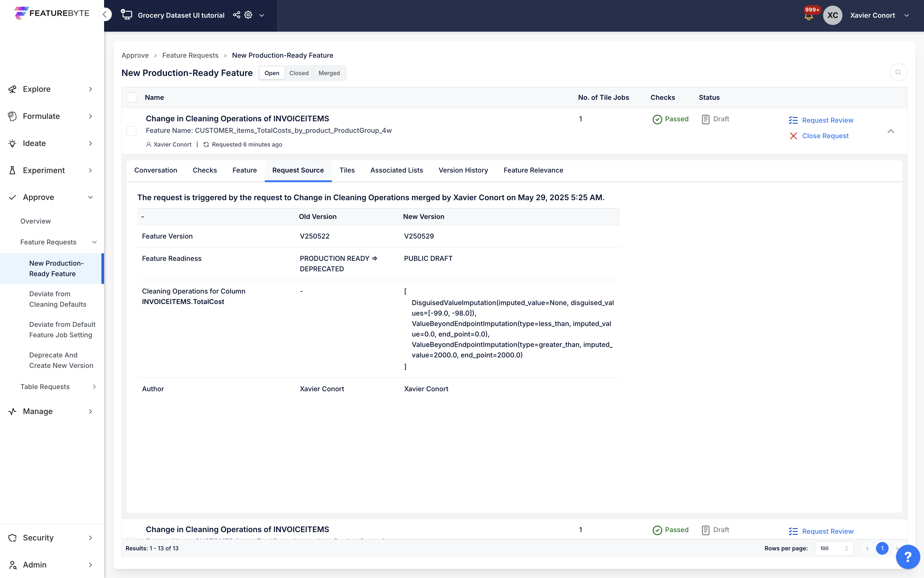Click the Ideate lightbulb icon
924x578 pixels.
pyautogui.click(x=12, y=143)
